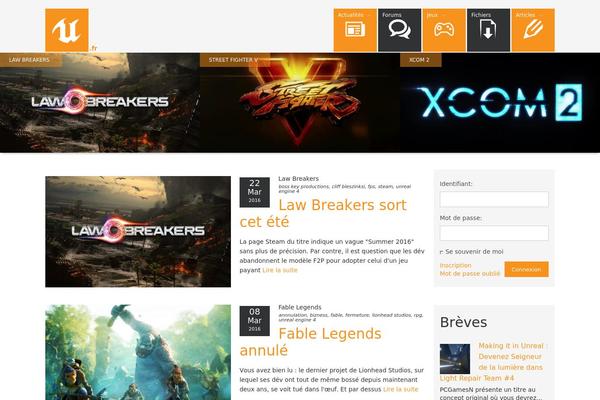Open the Jeux gamepad tile
600x400 pixels.
444,30
